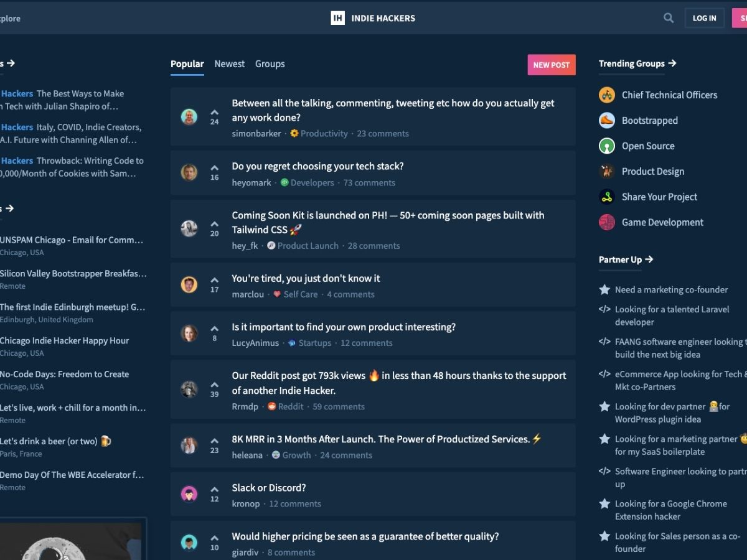
Task: View the 59 comments link
Action: point(339,406)
